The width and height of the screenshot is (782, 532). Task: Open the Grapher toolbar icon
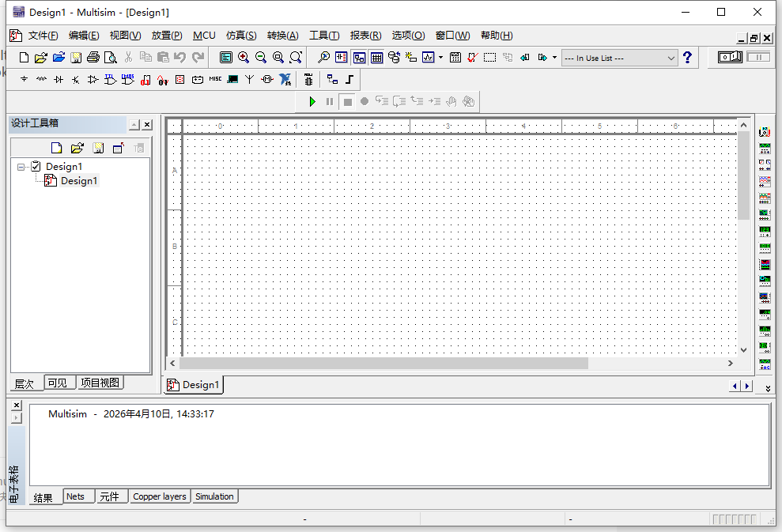point(428,57)
